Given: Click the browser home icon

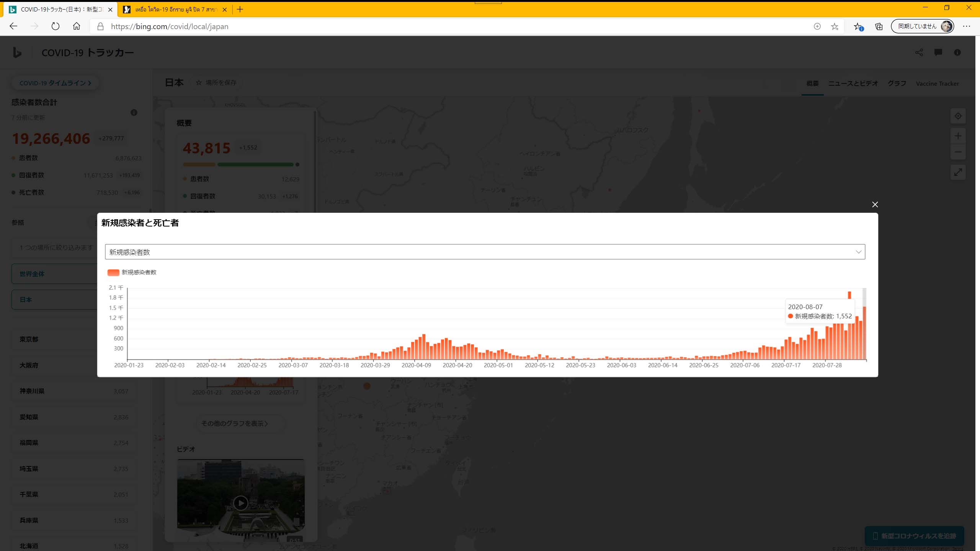Looking at the screenshot, I should click(x=77, y=26).
